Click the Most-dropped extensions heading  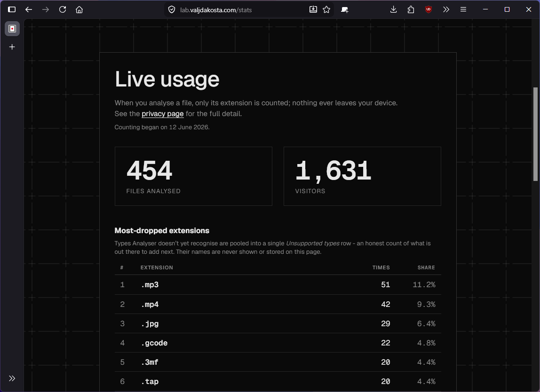click(162, 231)
